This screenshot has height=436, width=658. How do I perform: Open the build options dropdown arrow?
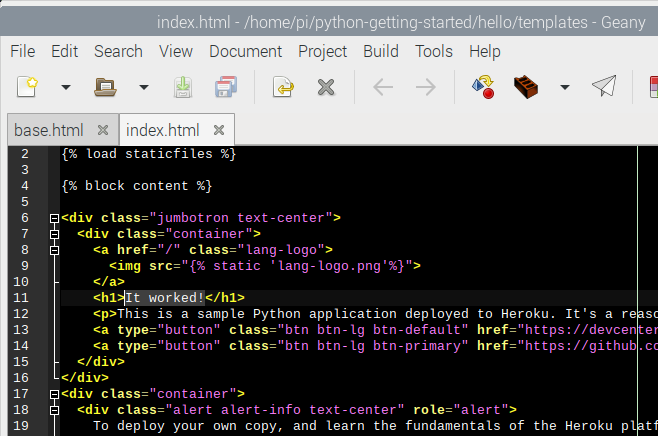click(x=564, y=88)
